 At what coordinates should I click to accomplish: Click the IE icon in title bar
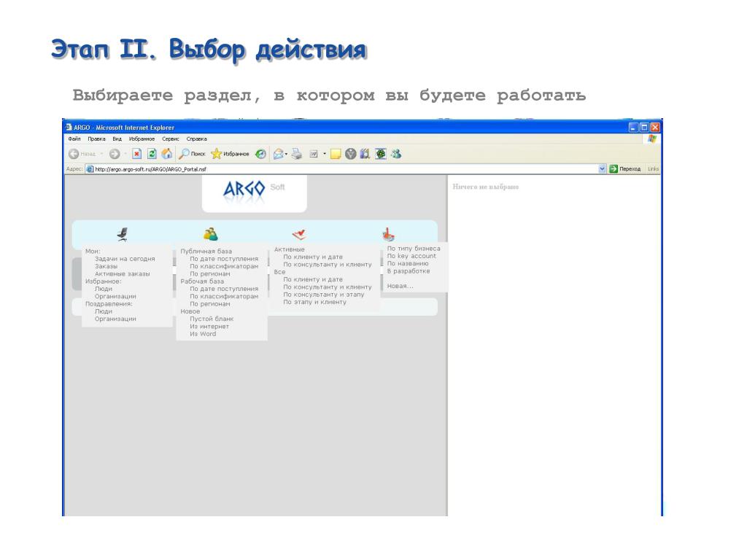click(69, 127)
